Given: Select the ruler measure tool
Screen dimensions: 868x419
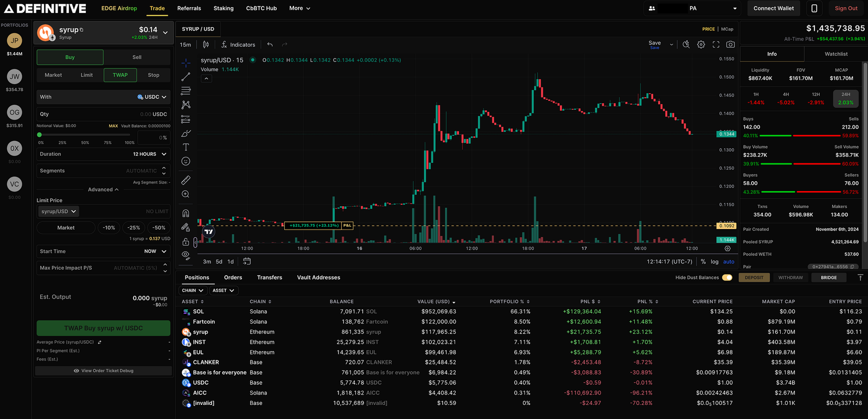Looking at the screenshot, I should point(186,180).
